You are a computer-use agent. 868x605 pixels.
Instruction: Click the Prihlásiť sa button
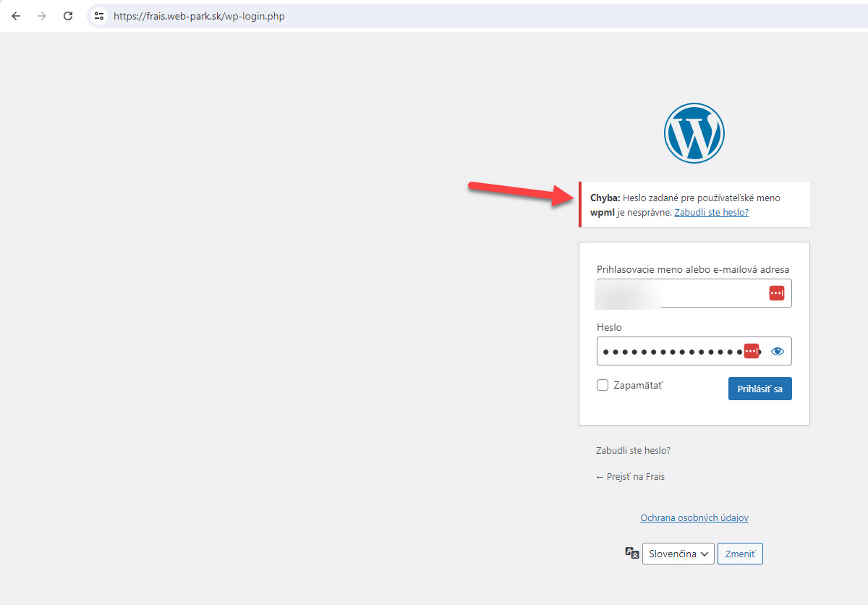[x=760, y=389]
